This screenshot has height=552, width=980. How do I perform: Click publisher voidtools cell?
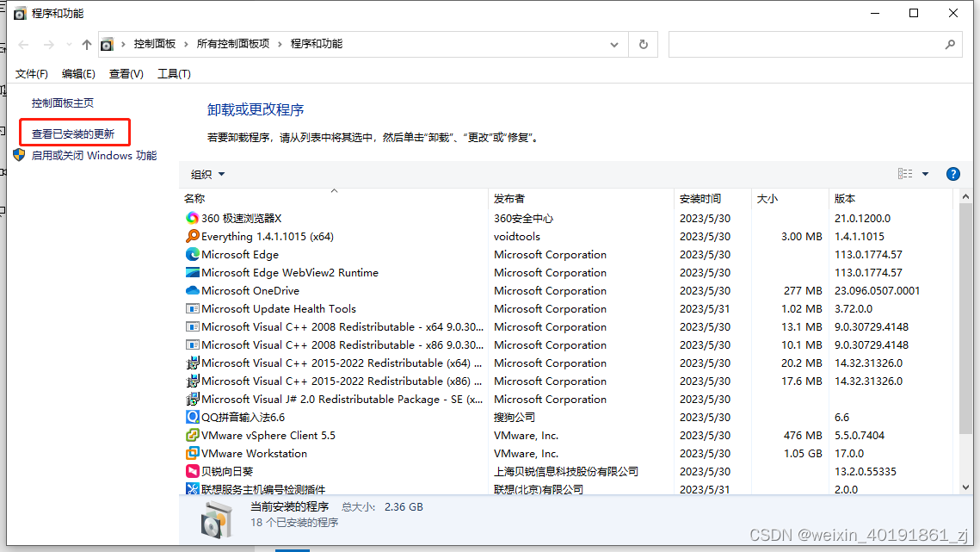pos(517,236)
